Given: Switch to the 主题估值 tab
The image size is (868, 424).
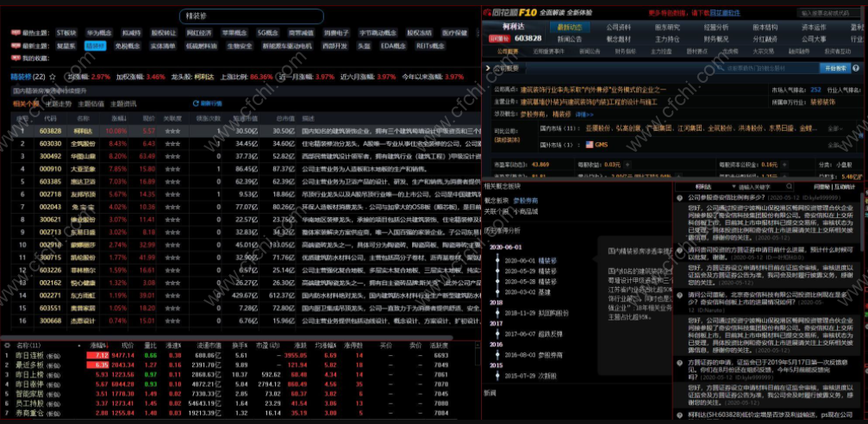Looking at the screenshot, I should 91,103.
